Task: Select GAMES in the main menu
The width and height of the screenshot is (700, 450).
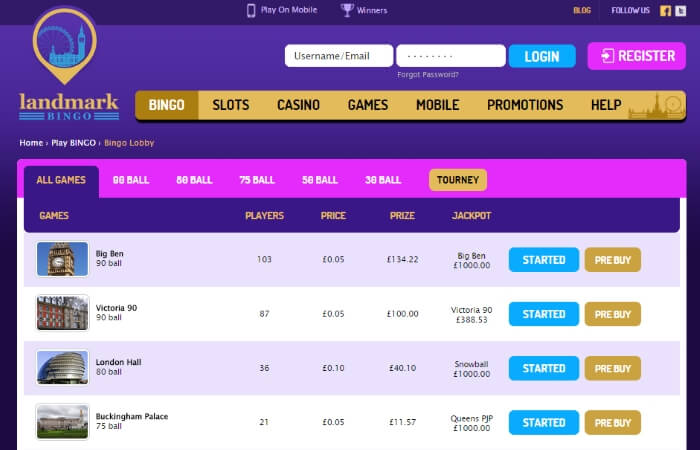Action: coord(368,105)
